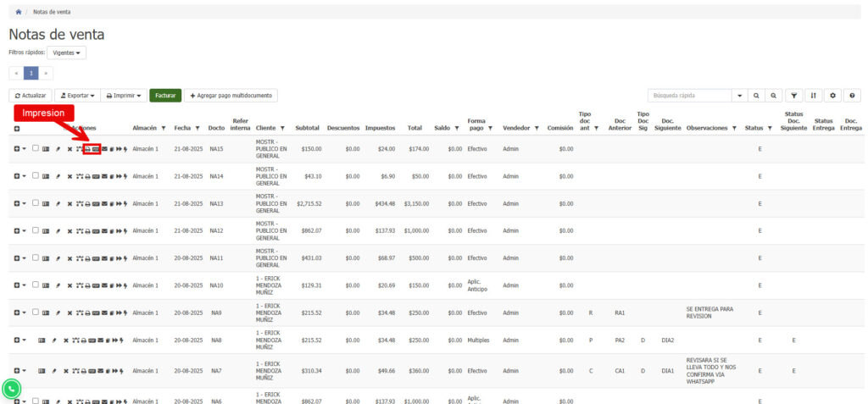
Task: Edit note NA9 with the pencil icon
Action: click(58, 313)
